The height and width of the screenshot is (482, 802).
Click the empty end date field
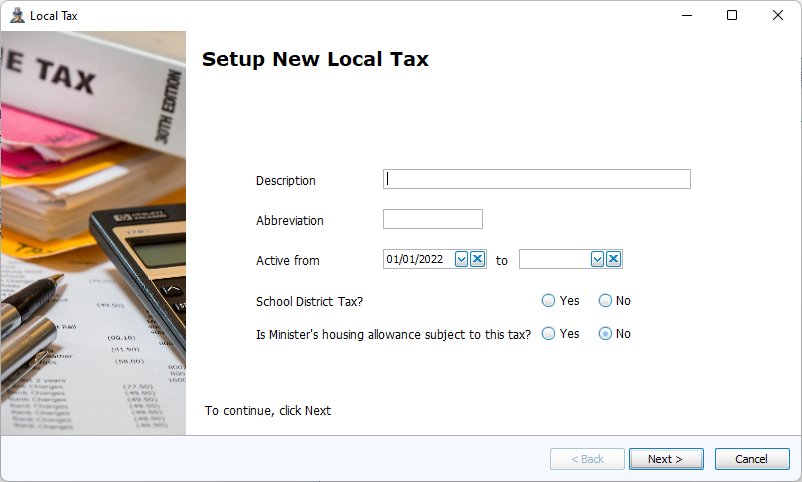click(554, 259)
